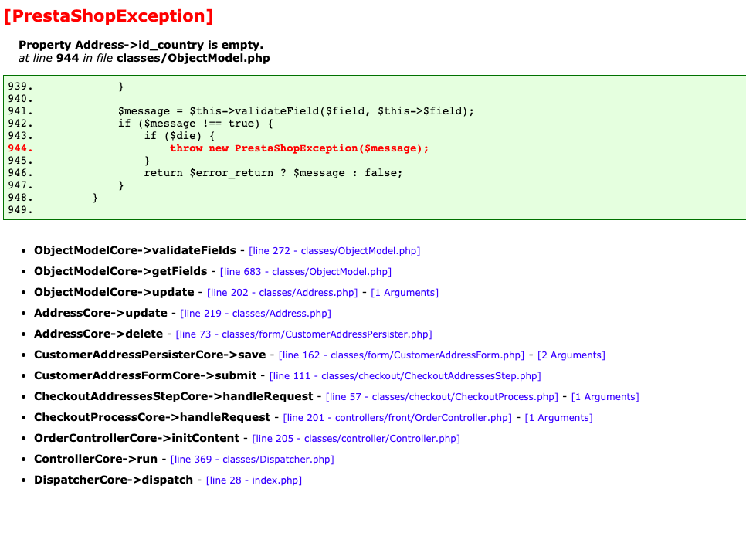Click the classes/ObjectModel.php file name text
746x560 pixels.
click(193, 59)
